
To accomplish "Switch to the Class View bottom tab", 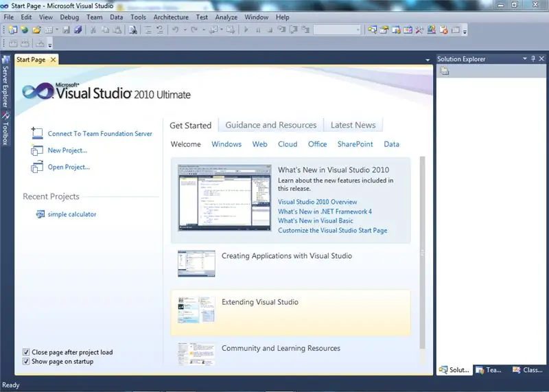I will coord(527,369).
